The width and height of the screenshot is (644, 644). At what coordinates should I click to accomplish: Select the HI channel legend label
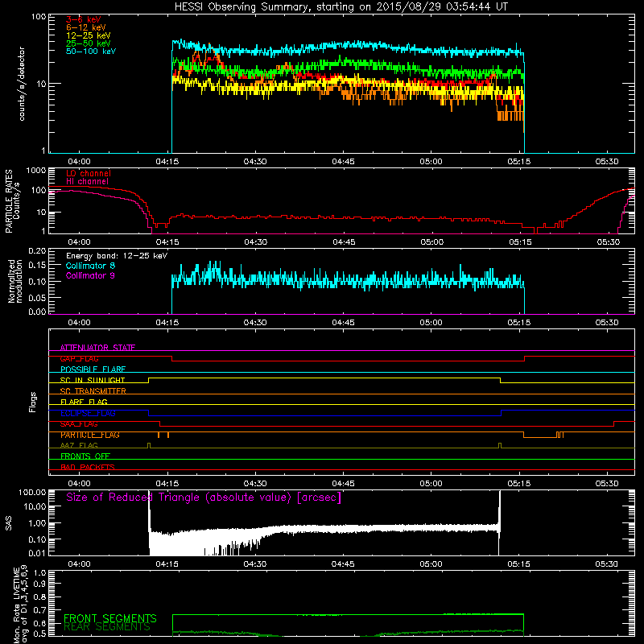pos(88,182)
